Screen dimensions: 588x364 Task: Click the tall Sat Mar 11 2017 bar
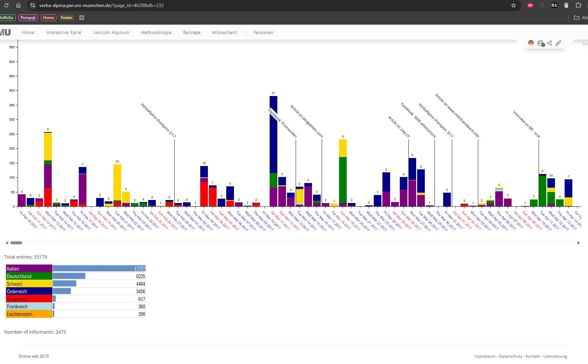[x=273, y=150]
